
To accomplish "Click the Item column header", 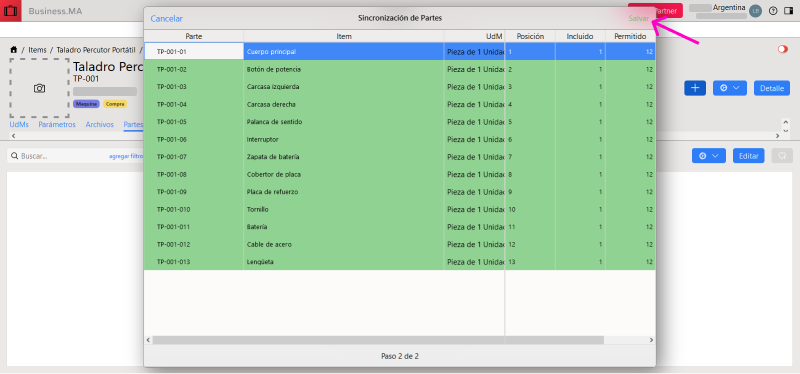I will point(344,36).
